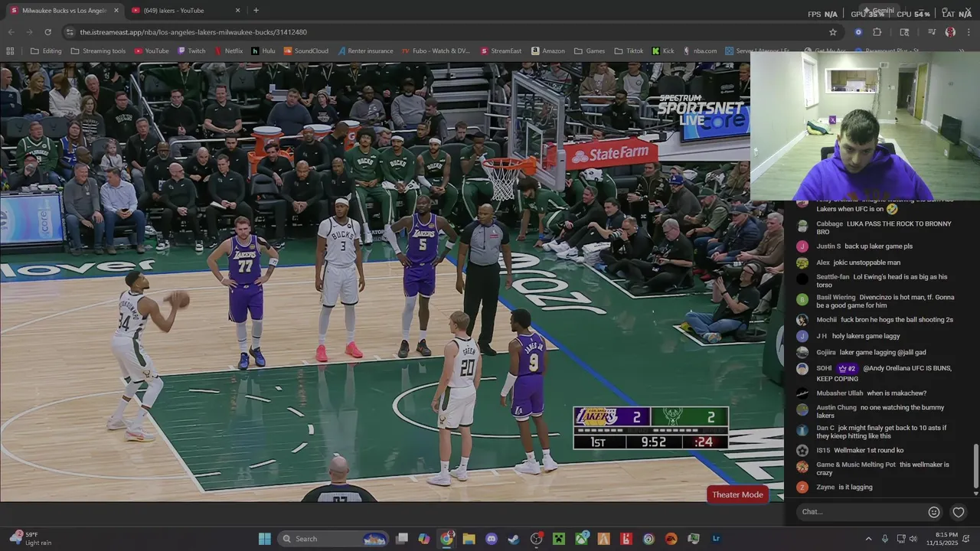Open the EA app from the taskbar
Viewport: 980px width, 551px height.
pyautogui.click(x=671, y=539)
